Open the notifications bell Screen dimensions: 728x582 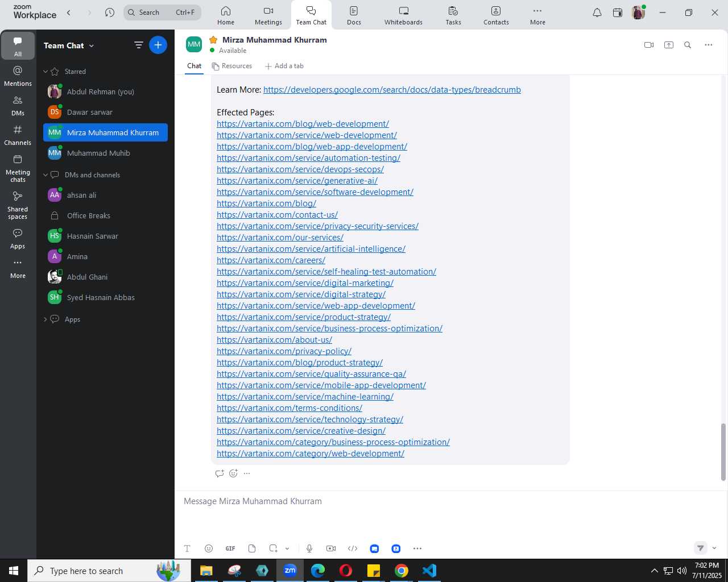597,13
